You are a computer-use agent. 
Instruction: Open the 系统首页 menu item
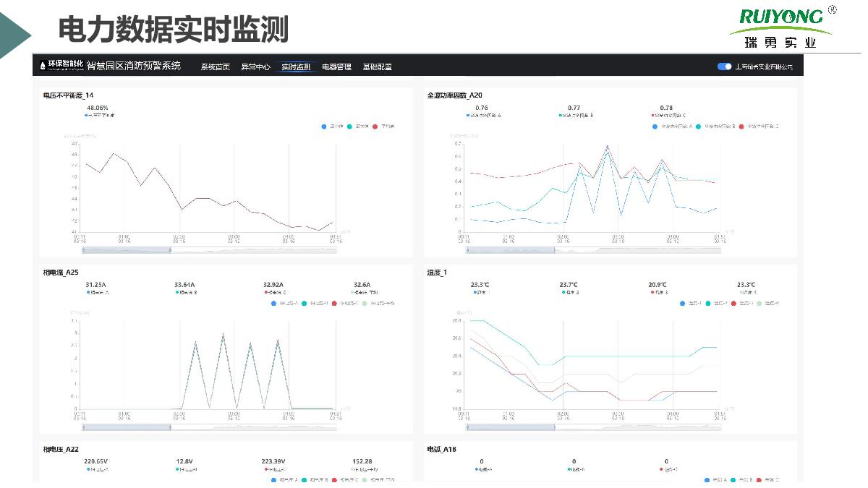(x=216, y=67)
